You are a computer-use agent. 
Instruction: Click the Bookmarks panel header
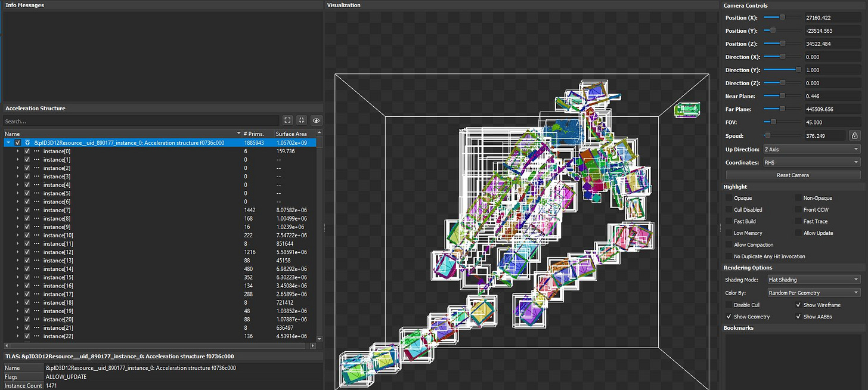point(794,328)
